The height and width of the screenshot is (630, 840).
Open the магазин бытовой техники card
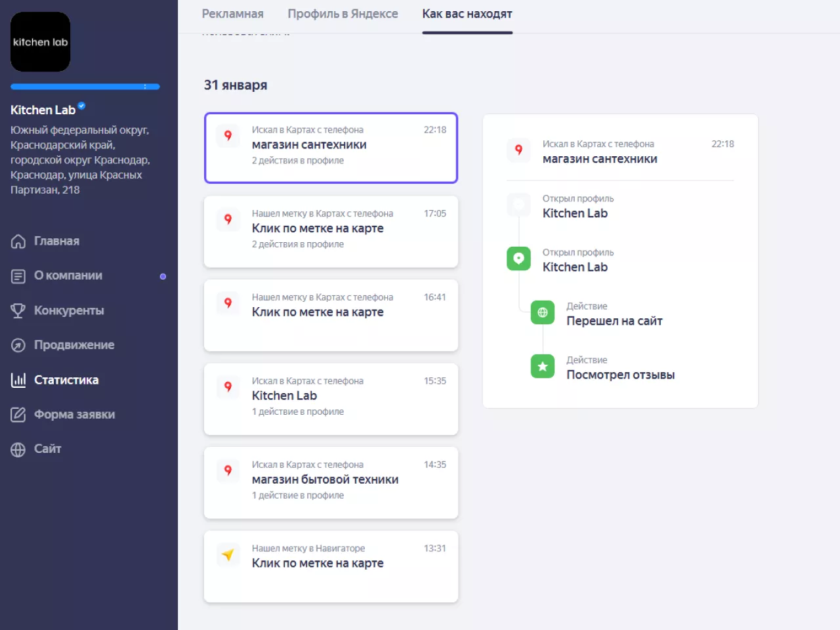point(331,483)
